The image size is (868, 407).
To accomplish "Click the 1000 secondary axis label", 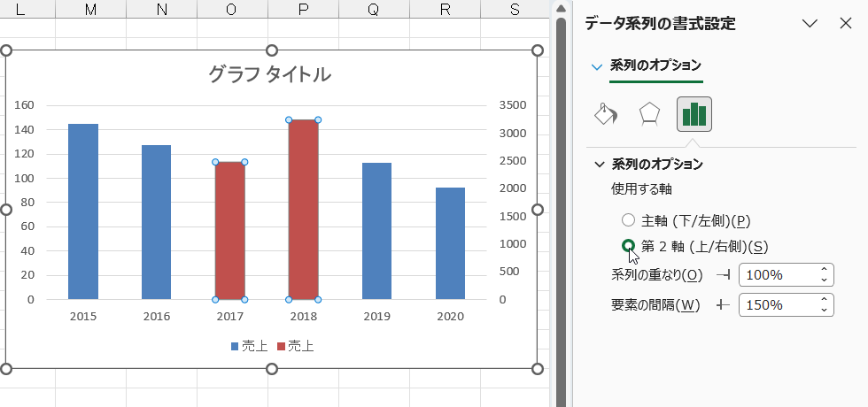I will 513,244.
